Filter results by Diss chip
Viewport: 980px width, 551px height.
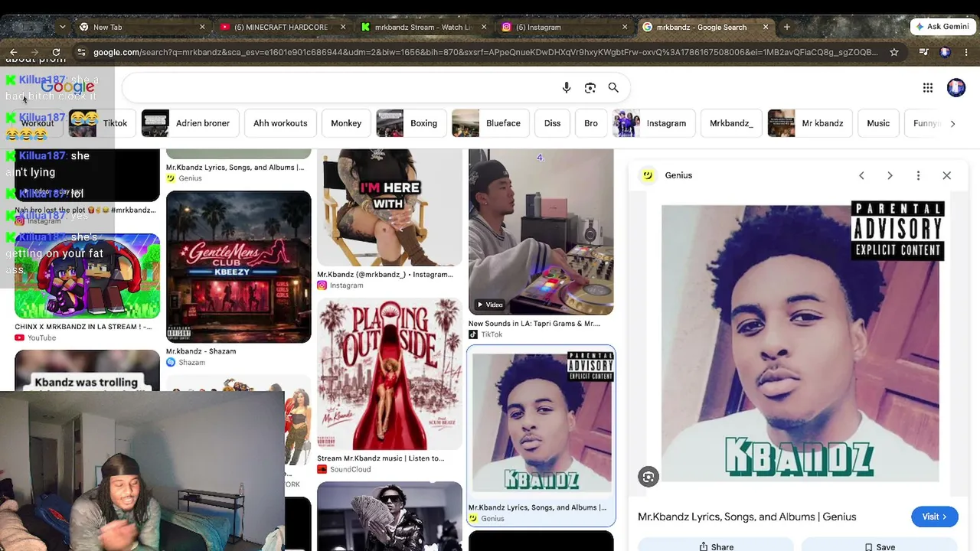click(552, 123)
